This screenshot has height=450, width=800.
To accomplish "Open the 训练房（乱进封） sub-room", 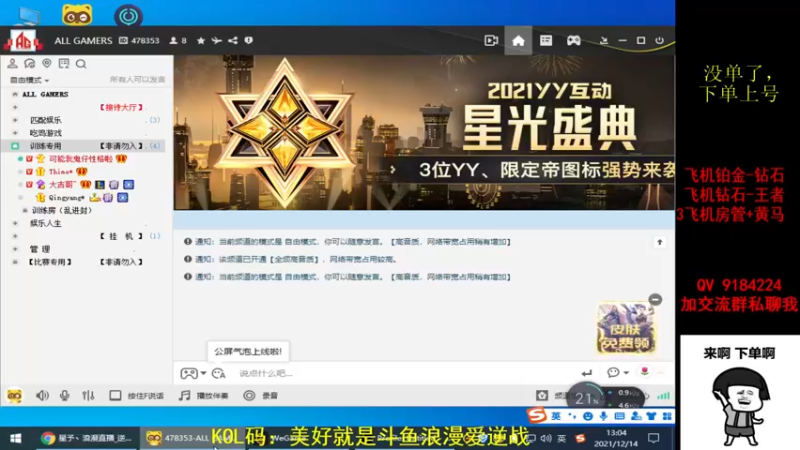I will coord(62,210).
